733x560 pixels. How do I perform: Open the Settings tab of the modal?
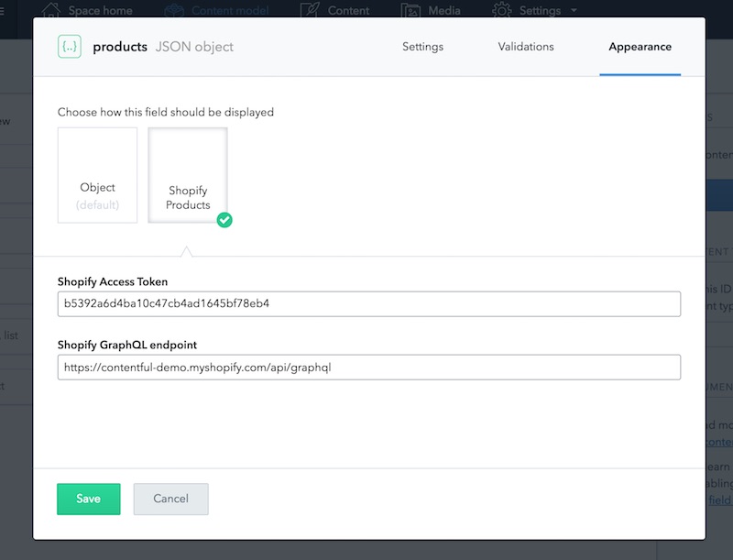(422, 46)
